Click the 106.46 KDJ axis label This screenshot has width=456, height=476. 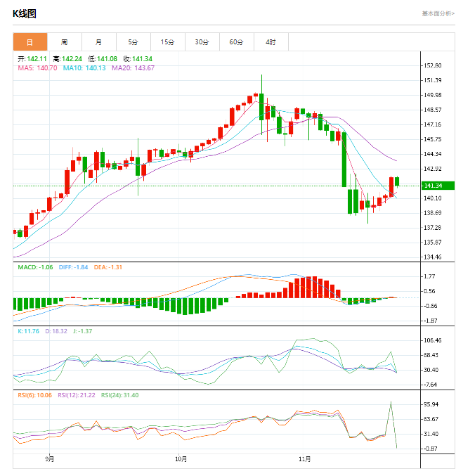coord(433,340)
